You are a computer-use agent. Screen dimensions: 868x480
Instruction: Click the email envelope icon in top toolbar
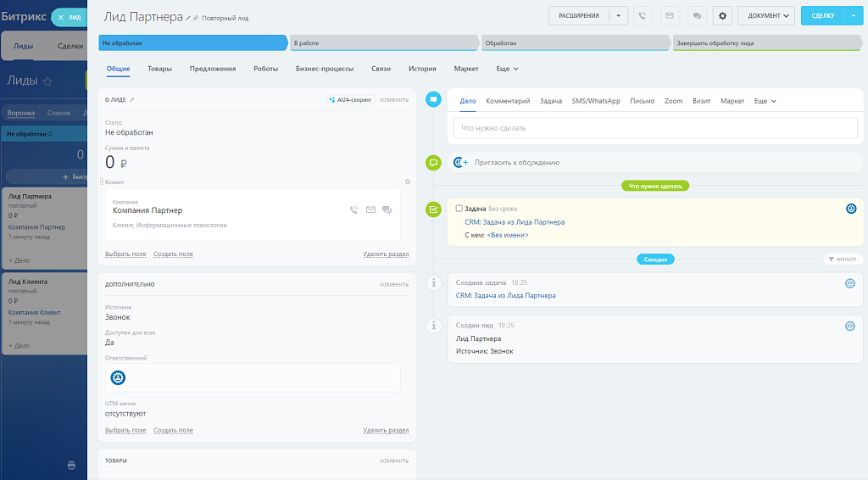point(670,15)
